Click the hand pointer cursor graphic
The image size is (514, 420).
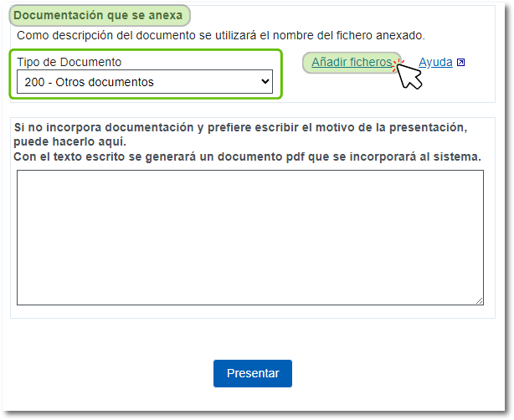point(409,75)
